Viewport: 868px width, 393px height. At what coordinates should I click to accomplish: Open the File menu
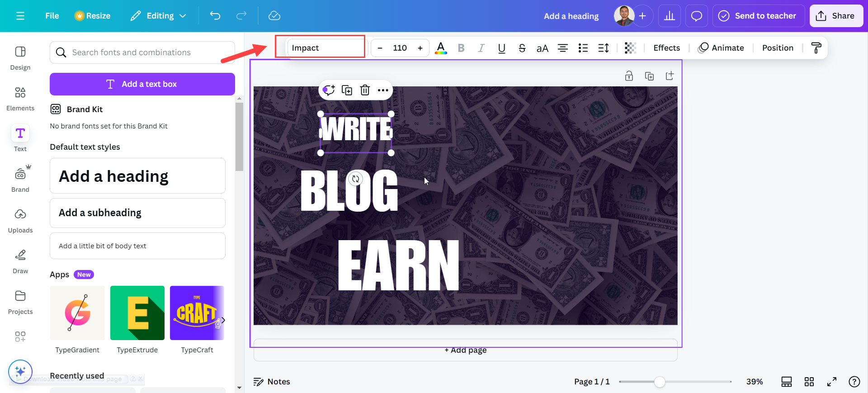click(52, 16)
